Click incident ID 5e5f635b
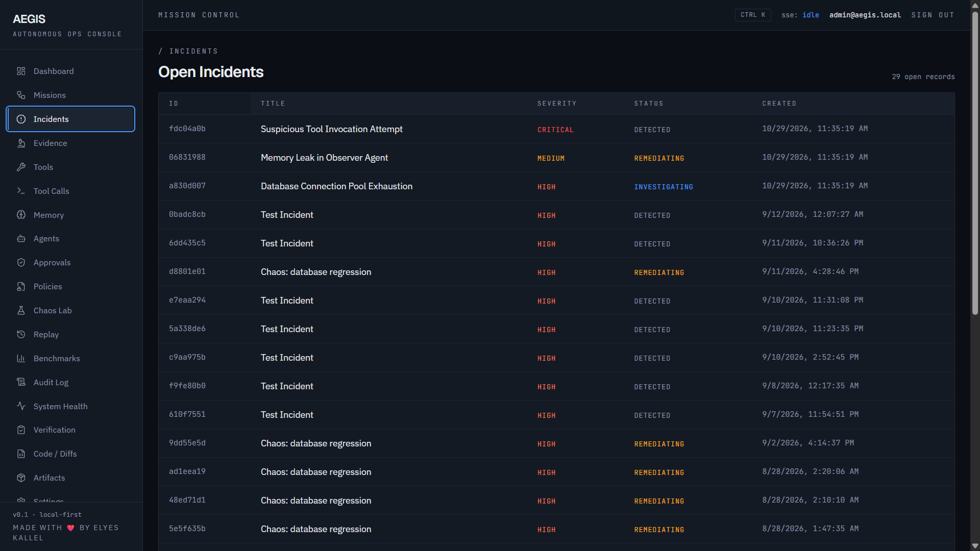The width and height of the screenshot is (980, 551). tap(187, 529)
